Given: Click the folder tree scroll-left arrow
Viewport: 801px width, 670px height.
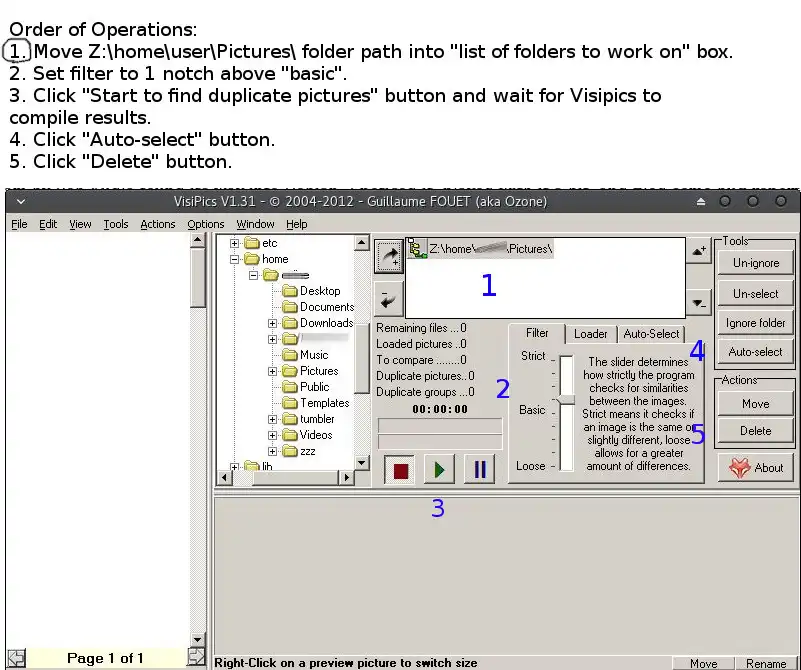Looking at the screenshot, I should coord(224,477).
